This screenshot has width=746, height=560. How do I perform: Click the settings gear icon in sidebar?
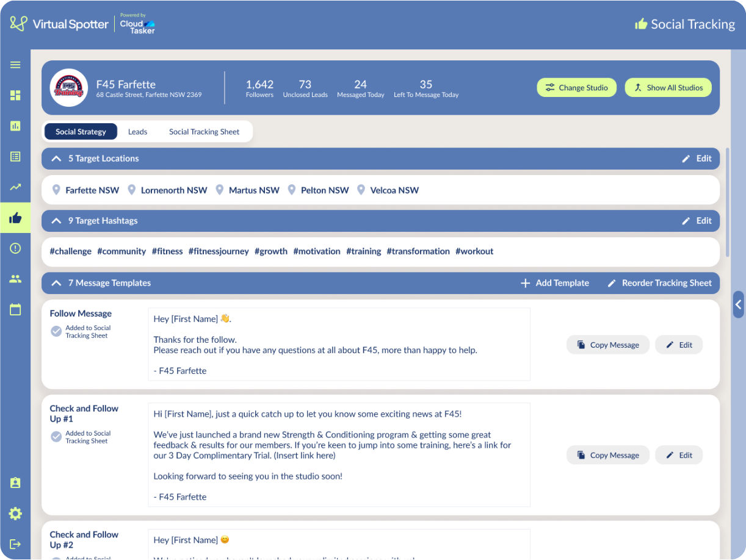[x=15, y=514]
